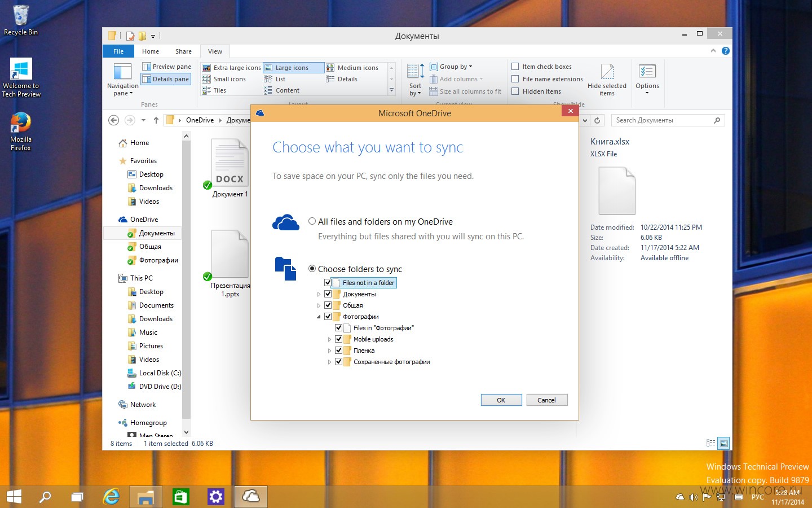Open the Start menu
Viewport: 812px width, 508px height.
coord(14,497)
